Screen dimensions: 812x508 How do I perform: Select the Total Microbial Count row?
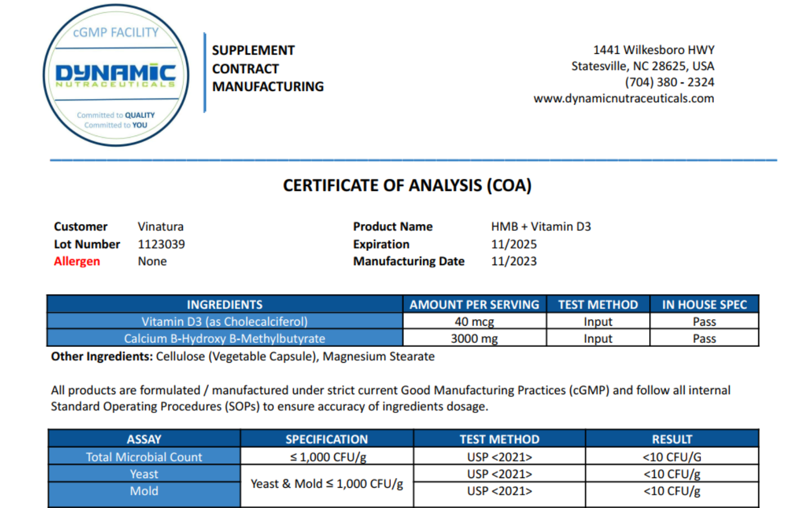[x=403, y=457]
